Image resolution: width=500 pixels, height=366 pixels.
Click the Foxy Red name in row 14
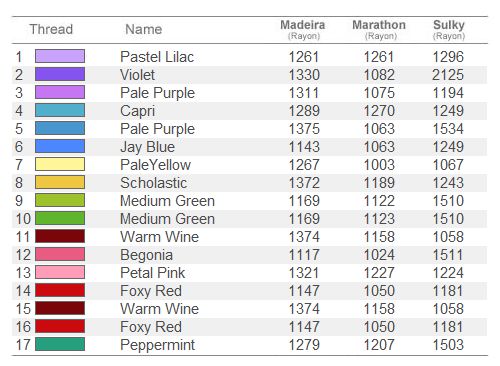[151, 291]
